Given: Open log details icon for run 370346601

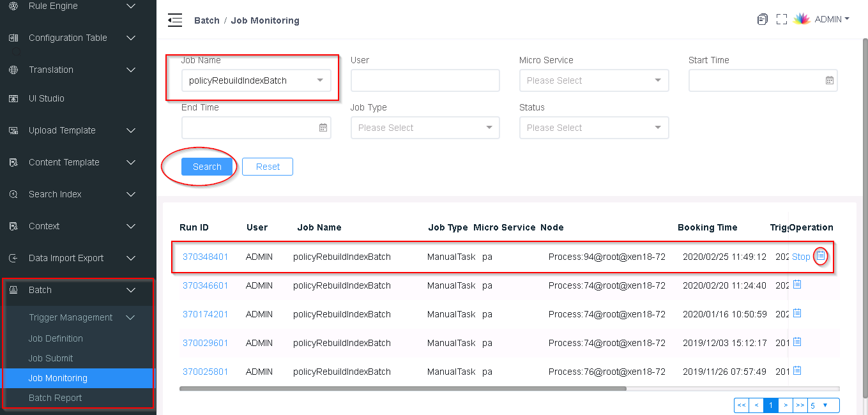Looking at the screenshot, I should [x=797, y=285].
